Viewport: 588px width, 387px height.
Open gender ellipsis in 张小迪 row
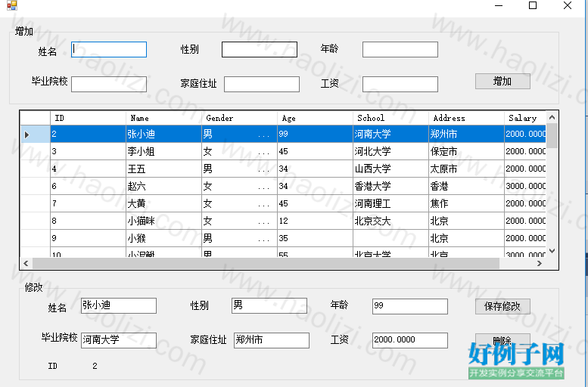[x=263, y=135]
